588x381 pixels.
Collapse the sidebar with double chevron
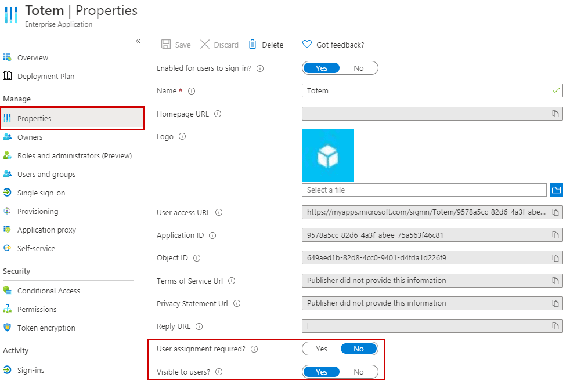click(138, 41)
